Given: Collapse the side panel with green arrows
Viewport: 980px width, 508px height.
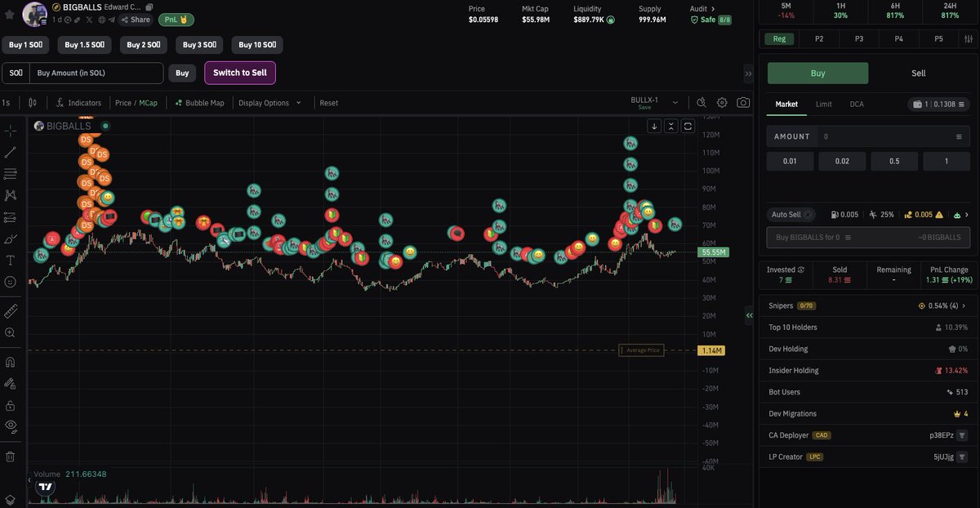Looking at the screenshot, I should point(749,316).
